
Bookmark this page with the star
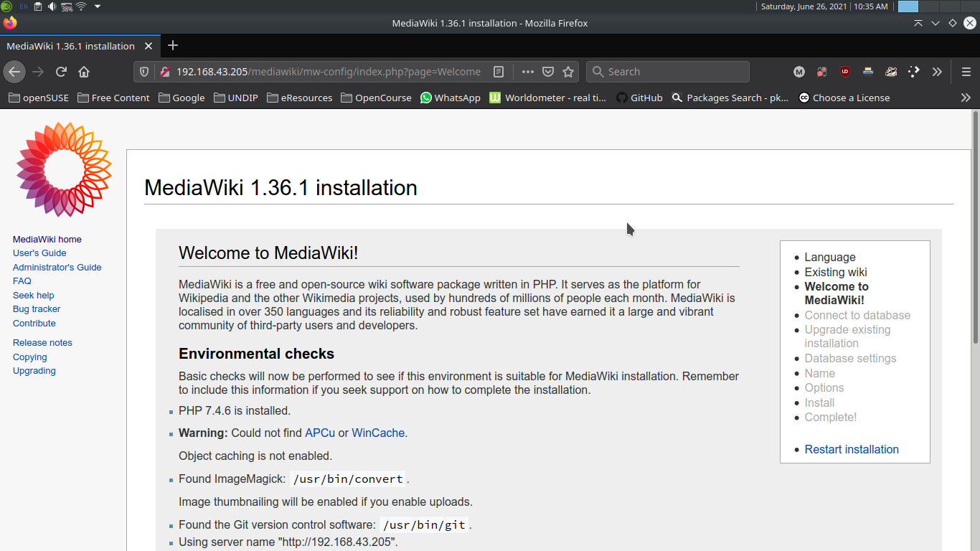[x=568, y=72]
